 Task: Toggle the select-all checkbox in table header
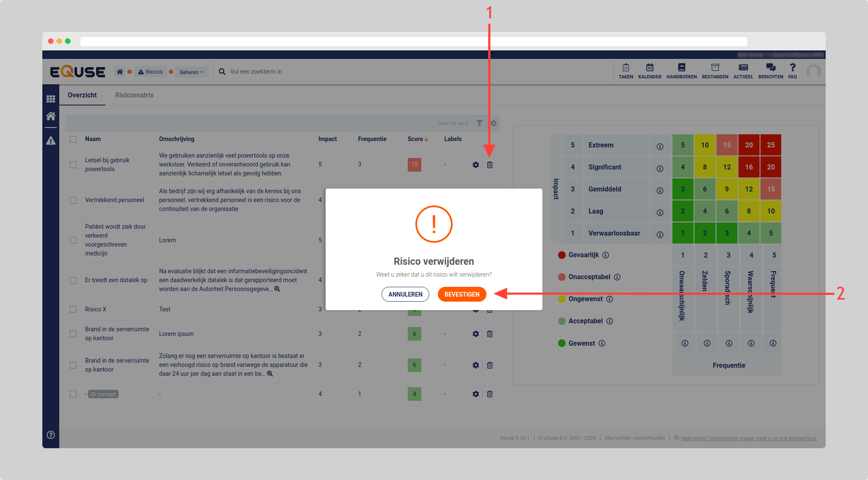tap(73, 139)
